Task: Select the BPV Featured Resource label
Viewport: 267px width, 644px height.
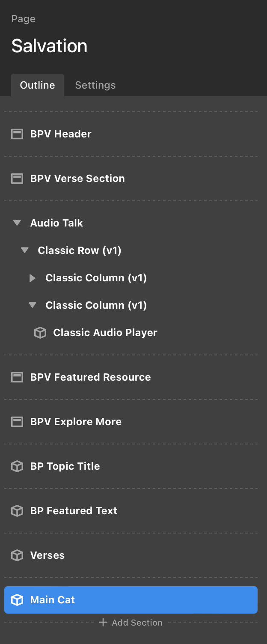Action: pos(90,377)
